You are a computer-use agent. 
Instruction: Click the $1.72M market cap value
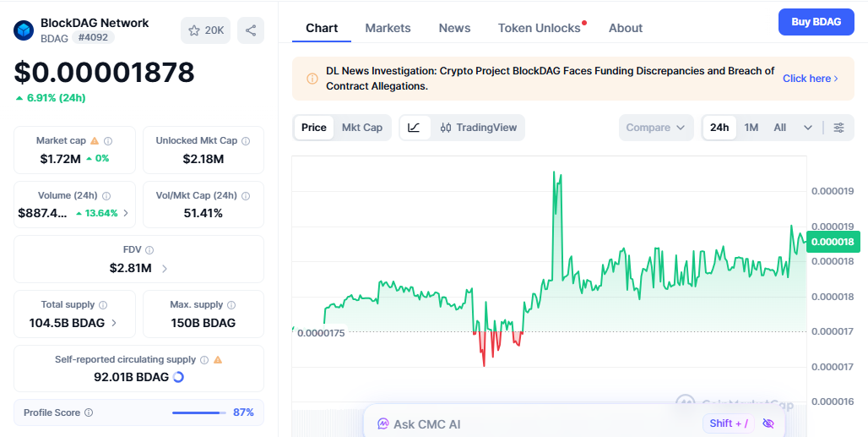coord(60,159)
